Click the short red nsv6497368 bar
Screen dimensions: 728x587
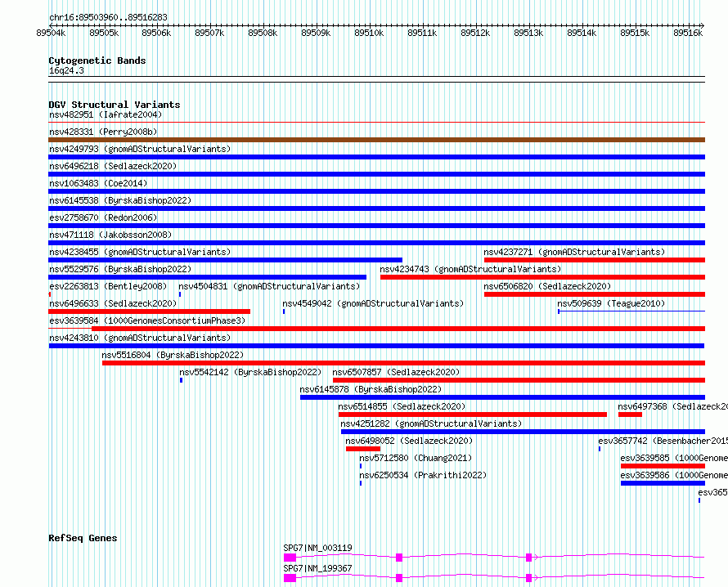(x=630, y=414)
